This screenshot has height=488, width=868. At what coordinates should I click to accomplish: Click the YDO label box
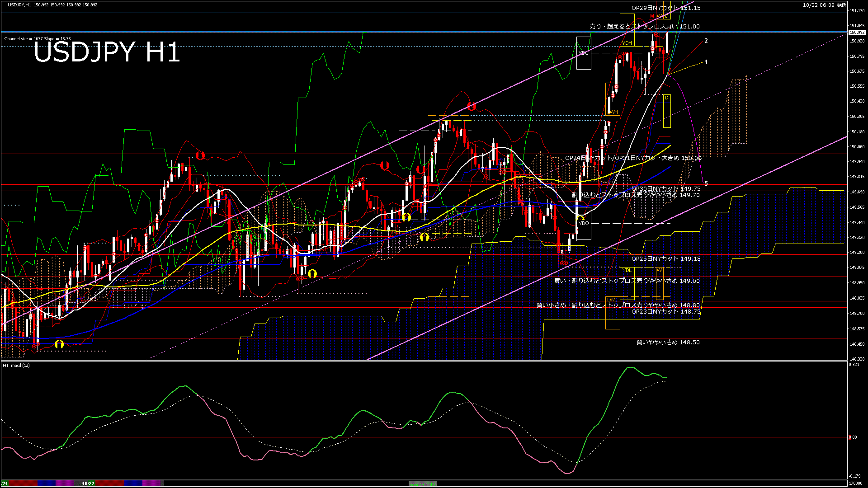click(x=584, y=223)
